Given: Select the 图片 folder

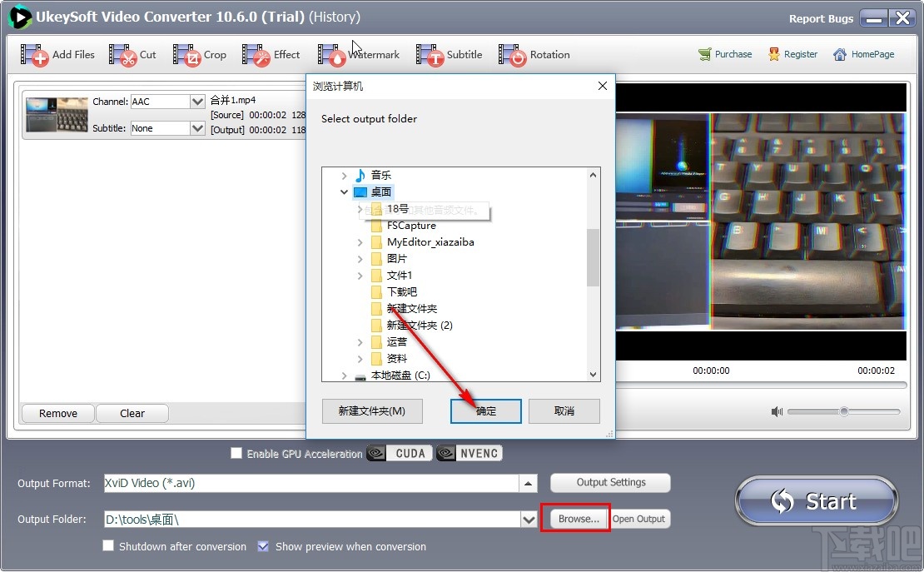Looking at the screenshot, I should [x=396, y=258].
